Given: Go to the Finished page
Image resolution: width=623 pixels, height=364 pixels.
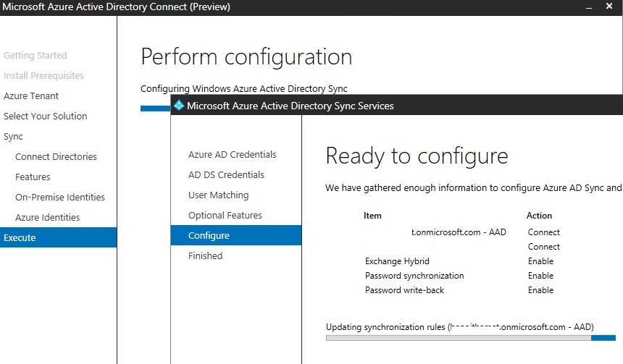Looking at the screenshot, I should (x=205, y=256).
